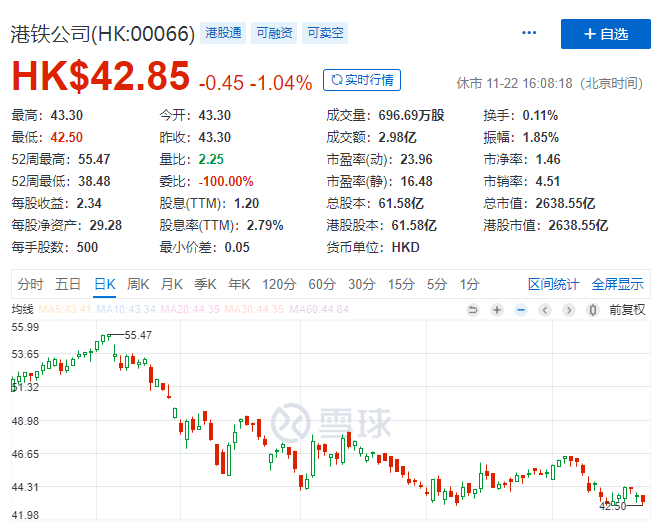Image resolution: width=672 pixels, height=522 pixels.
Task: Open the 前复权 adjustment dropdown
Action: (x=627, y=310)
